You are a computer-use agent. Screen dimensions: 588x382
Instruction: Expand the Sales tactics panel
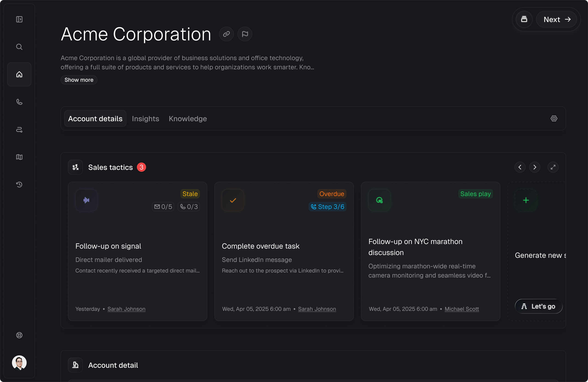tap(553, 167)
